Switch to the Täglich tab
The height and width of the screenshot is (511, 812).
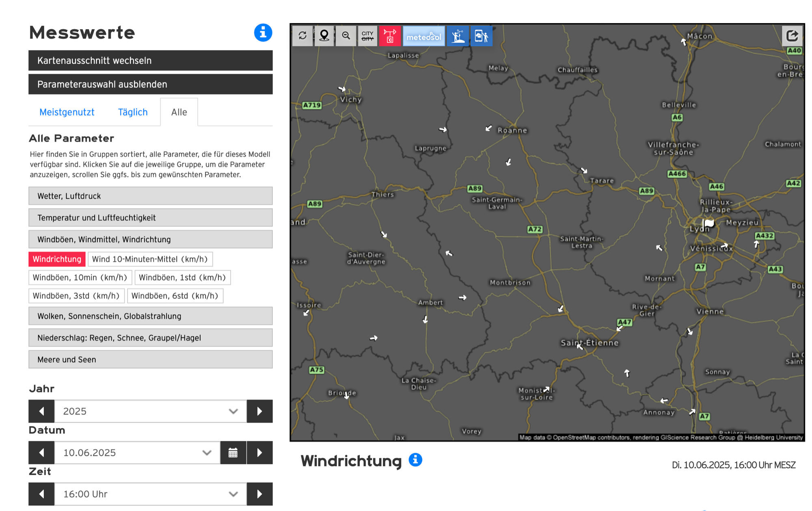click(x=133, y=112)
